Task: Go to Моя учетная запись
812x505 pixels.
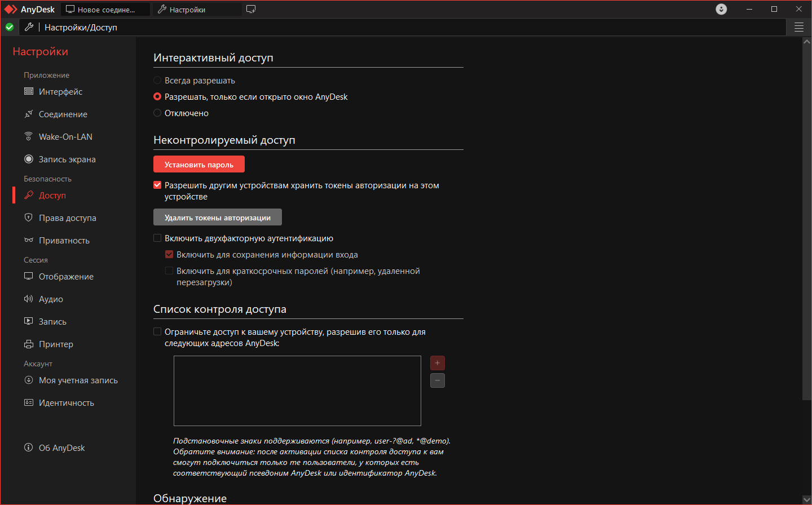Action: (x=78, y=380)
